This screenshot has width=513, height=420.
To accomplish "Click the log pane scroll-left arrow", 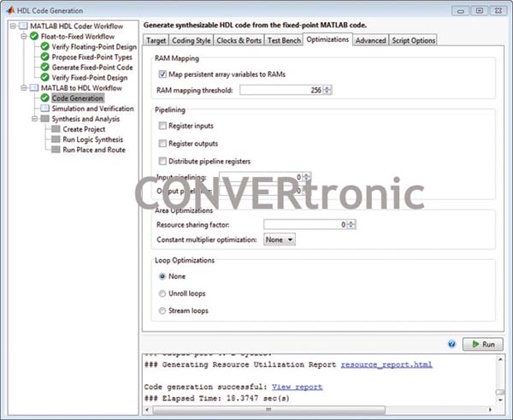I will pyautogui.click(x=147, y=410).
